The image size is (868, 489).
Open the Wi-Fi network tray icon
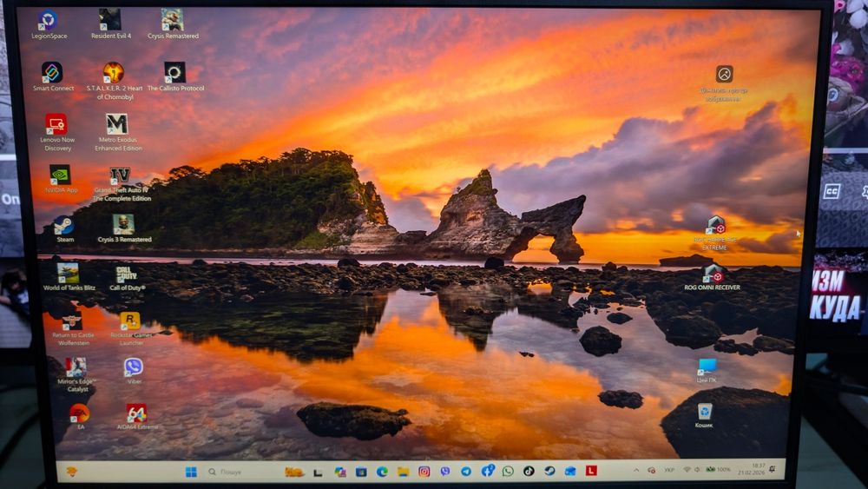tap(687, 470)
